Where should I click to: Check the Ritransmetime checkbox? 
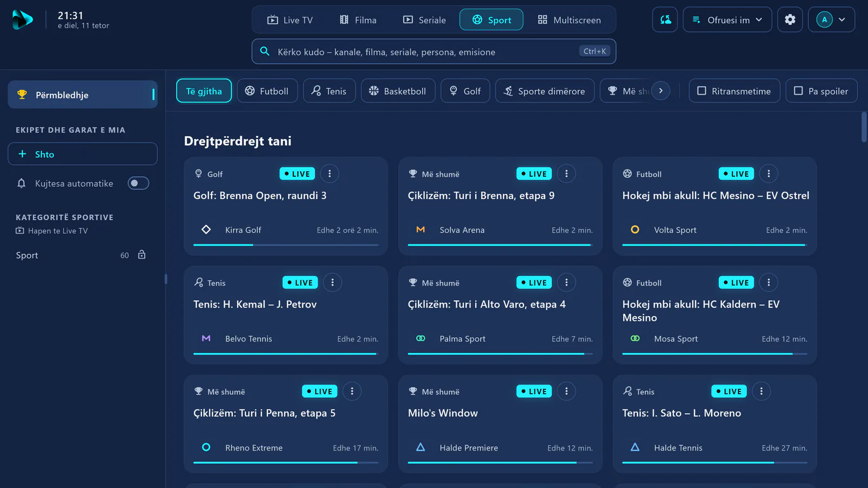coord(734,91)
